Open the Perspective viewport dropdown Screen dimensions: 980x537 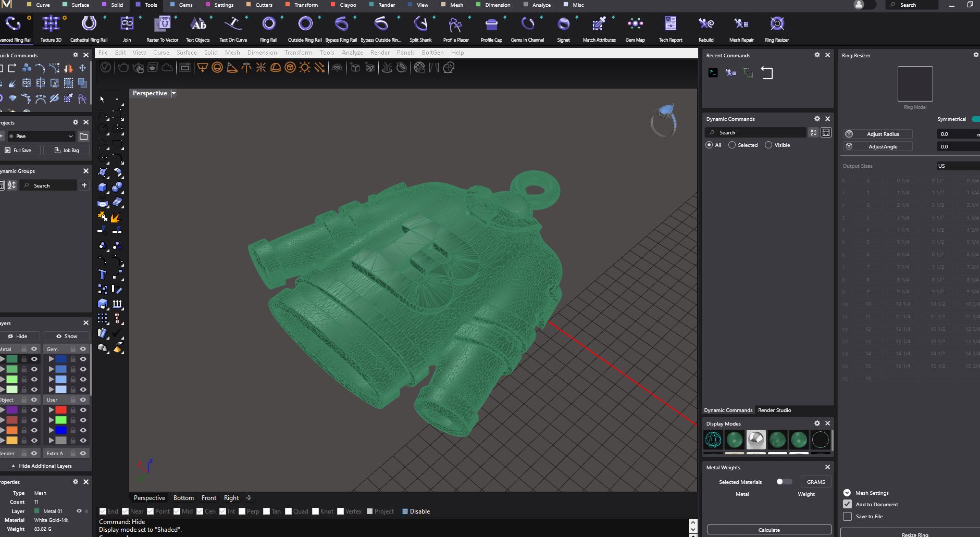tap(173, 93)
